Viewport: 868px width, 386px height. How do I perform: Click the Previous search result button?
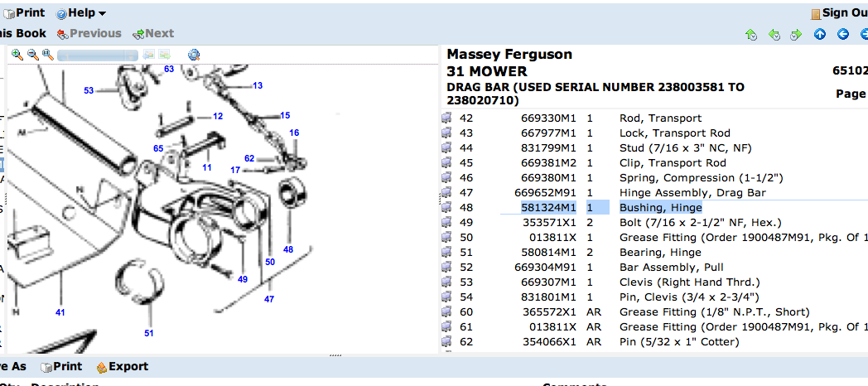(89, 33)
